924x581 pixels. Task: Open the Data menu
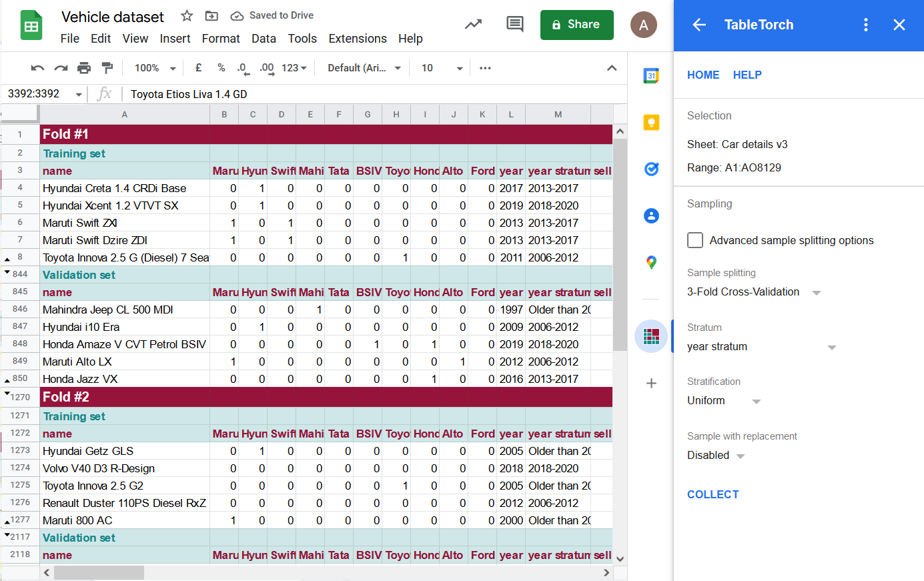(x=264, y=39)
